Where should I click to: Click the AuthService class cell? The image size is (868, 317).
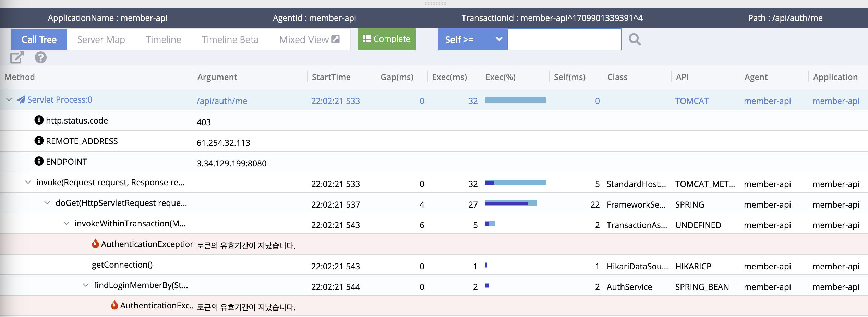pos(629,287)
